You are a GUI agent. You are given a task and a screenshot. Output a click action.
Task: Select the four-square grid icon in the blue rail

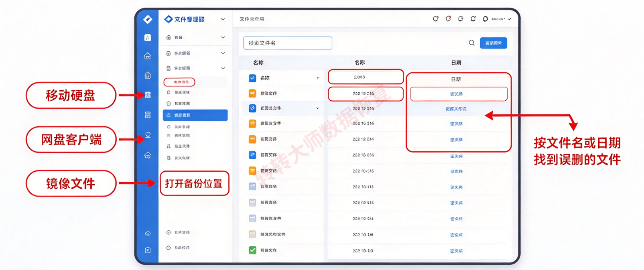(148, 95)
